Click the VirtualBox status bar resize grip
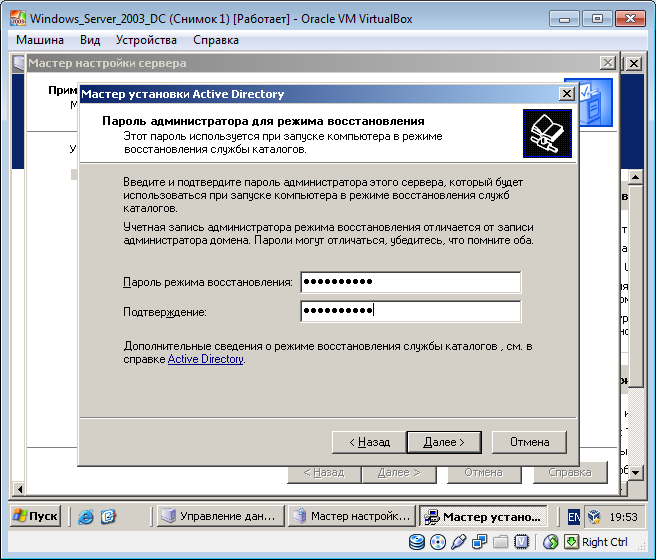Image resolution: width=656 pixels, height=560 pixels. [641, 545]
